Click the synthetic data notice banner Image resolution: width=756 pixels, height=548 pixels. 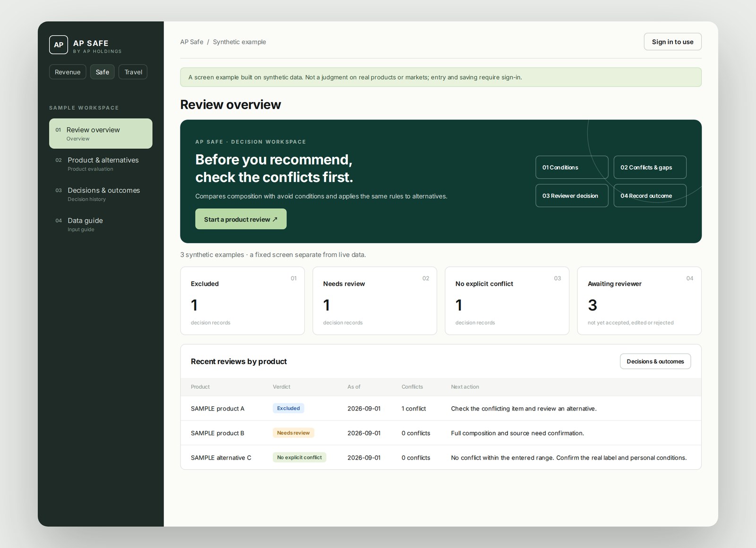pyautogui.click(x=441, y=77)
